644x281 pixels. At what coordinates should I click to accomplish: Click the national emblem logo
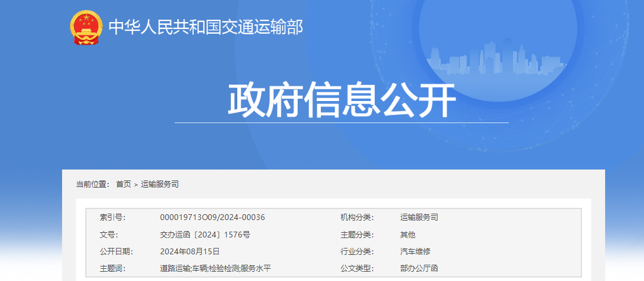[86, 27]
